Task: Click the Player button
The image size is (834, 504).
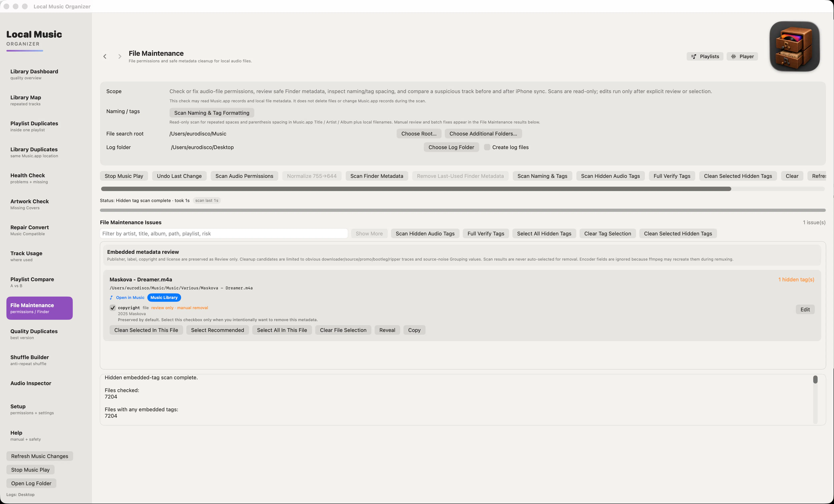Action: click(x=742, y=57)
